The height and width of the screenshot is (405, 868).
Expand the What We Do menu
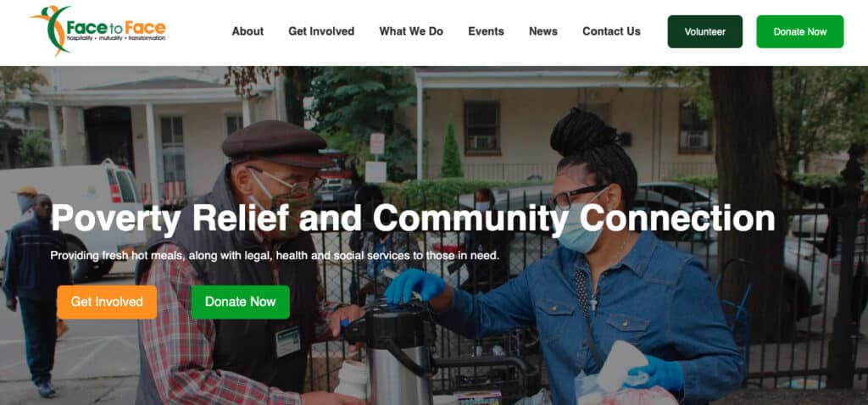tap(411, 31)
